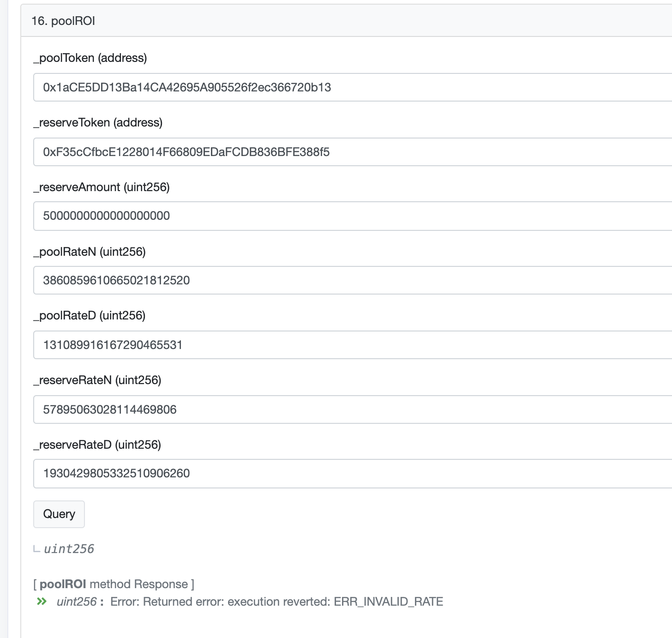672x638 pixels.
Task: Select the _poolRateD value field
Action: click(x=277, y=344)
